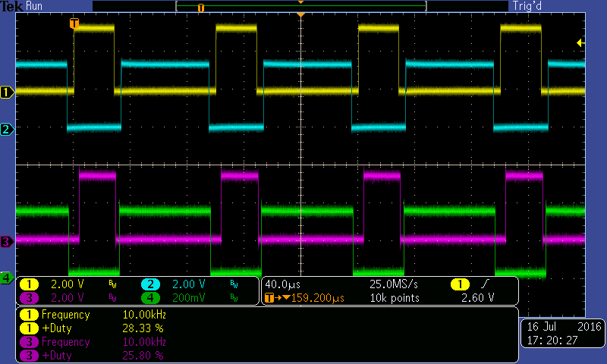The image size is (607, 364).
Task: Click channel 3 bandwidth limit Bw icon
Action: [x=112, y=298]
